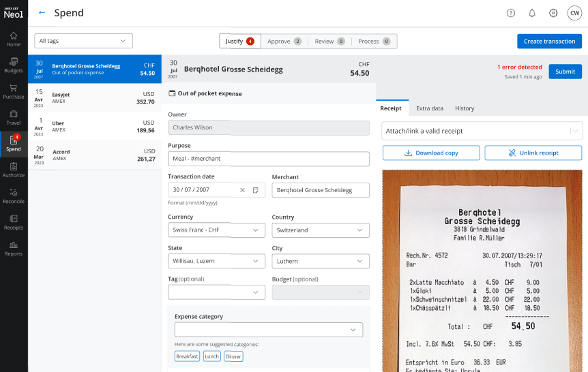Select the Spend sidebar icon
The height and width of the screenshot is (372, 588).
[x=14, y=144]
